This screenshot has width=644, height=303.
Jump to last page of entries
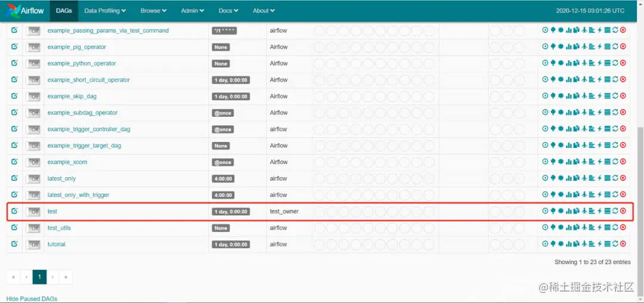(66, 277)
